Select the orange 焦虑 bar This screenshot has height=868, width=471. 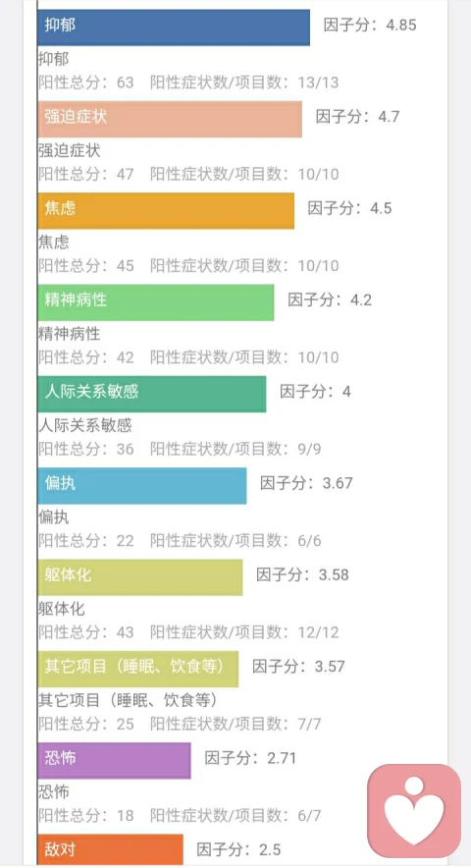166,211
